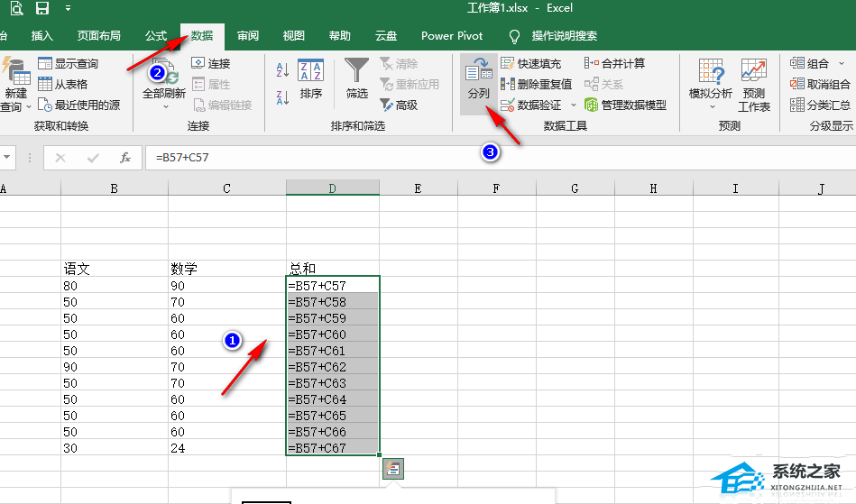Open the 全部刷新 dropdown arrow
Image resolution: width=856 pixels, height=504 pixels.
[x=165, y=106]
